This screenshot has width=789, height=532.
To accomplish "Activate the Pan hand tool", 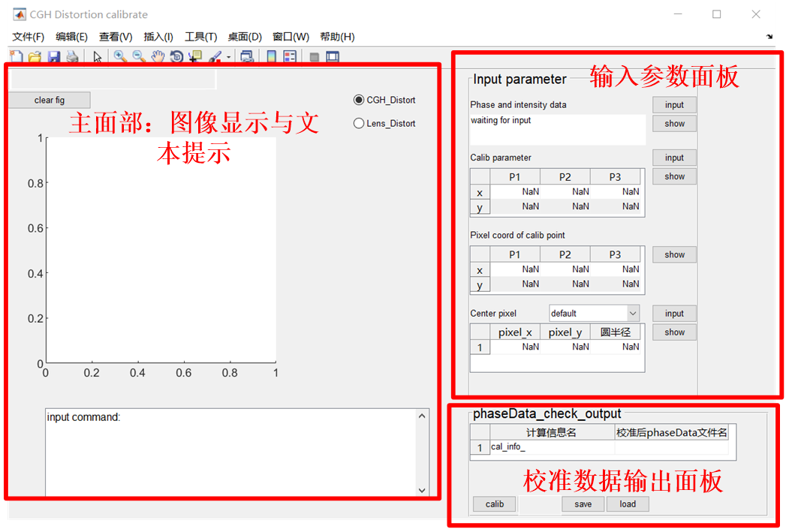I will (x=158, y=56).
